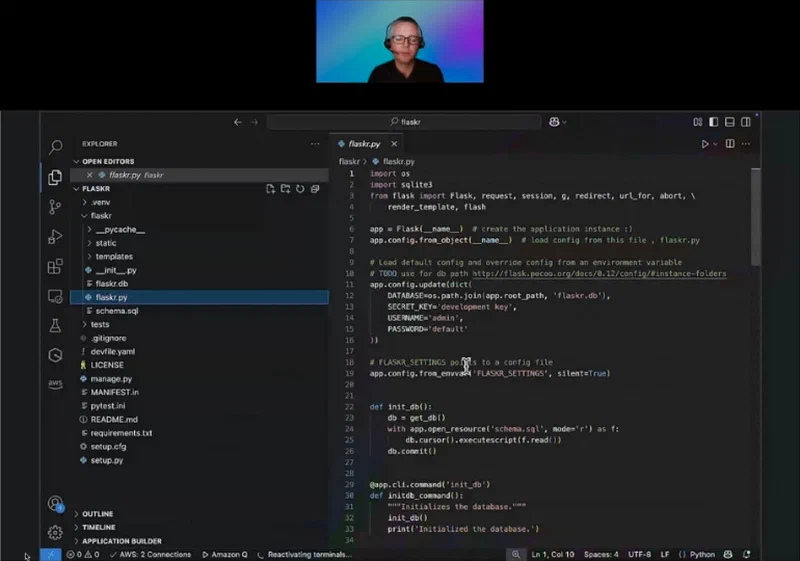Toggle the bottom panel layout button
This screenshot has height=561, width=800.
point(730,122)
